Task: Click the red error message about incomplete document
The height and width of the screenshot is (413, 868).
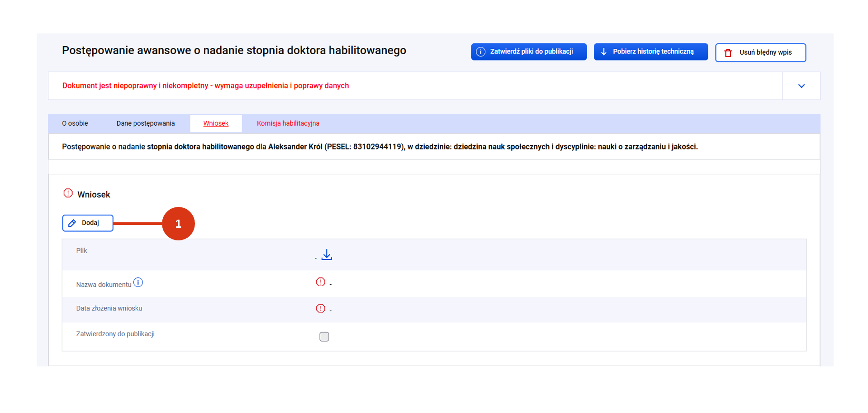Action: pos(205,86)
